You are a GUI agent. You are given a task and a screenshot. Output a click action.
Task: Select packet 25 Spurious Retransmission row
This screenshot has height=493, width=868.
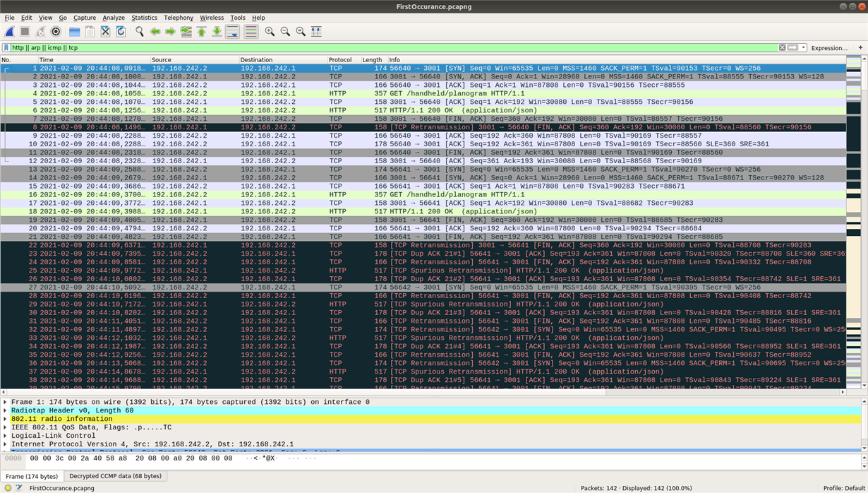tap(422, 271)
